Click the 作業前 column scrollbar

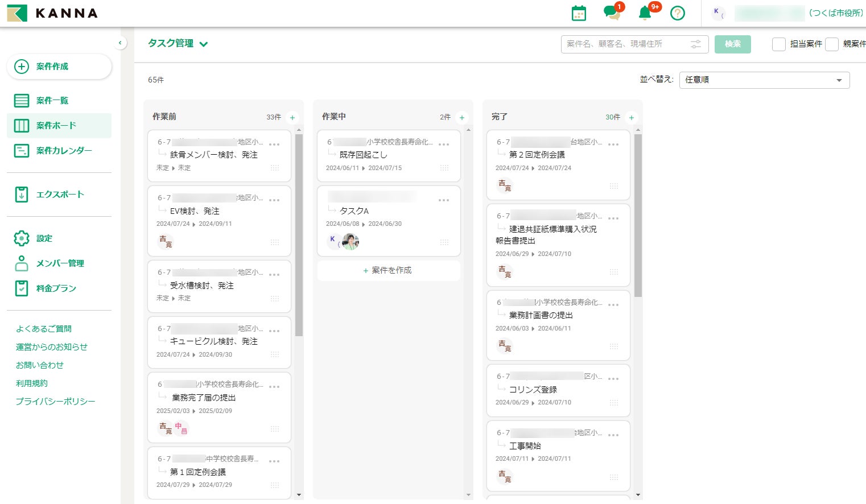299,236
